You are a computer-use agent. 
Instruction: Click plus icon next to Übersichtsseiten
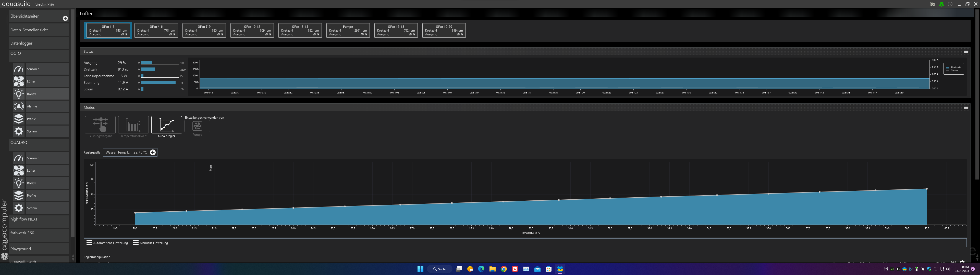65,18
